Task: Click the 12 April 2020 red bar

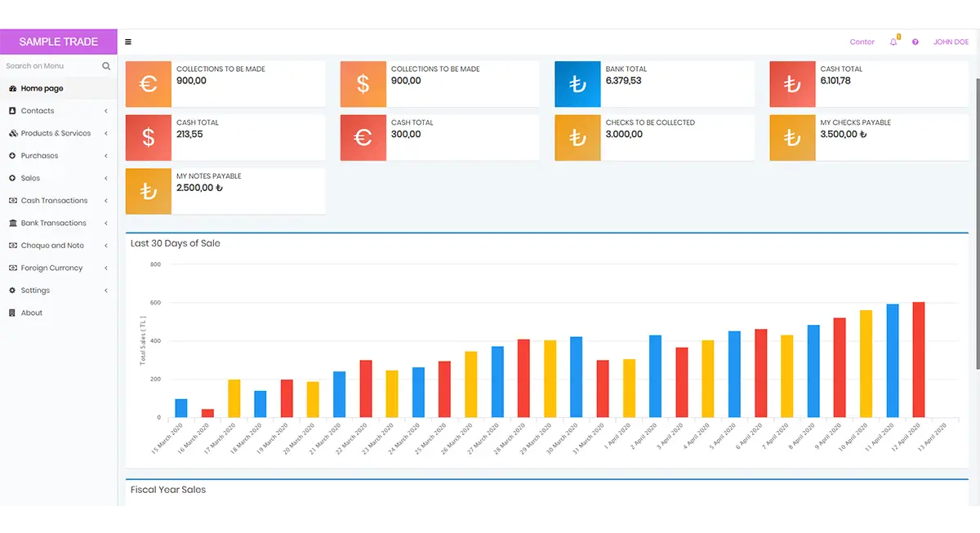Action: pos(919,360)
